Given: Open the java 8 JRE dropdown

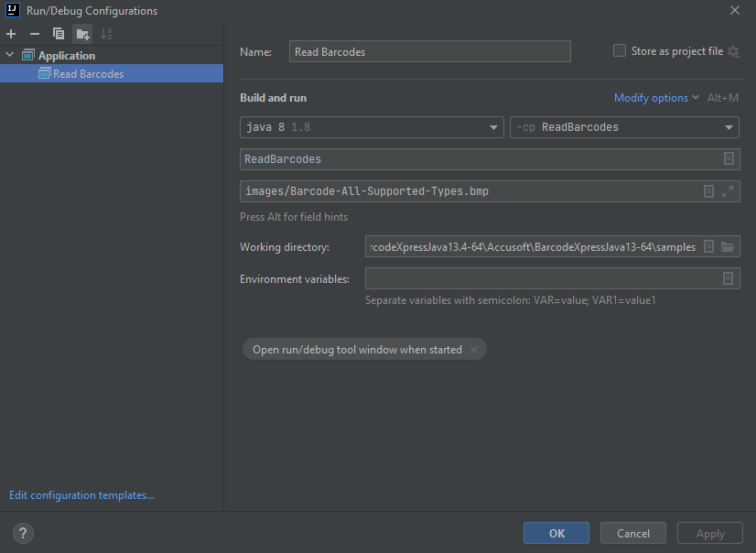Looking at the screenshot, I should [493, 126].
